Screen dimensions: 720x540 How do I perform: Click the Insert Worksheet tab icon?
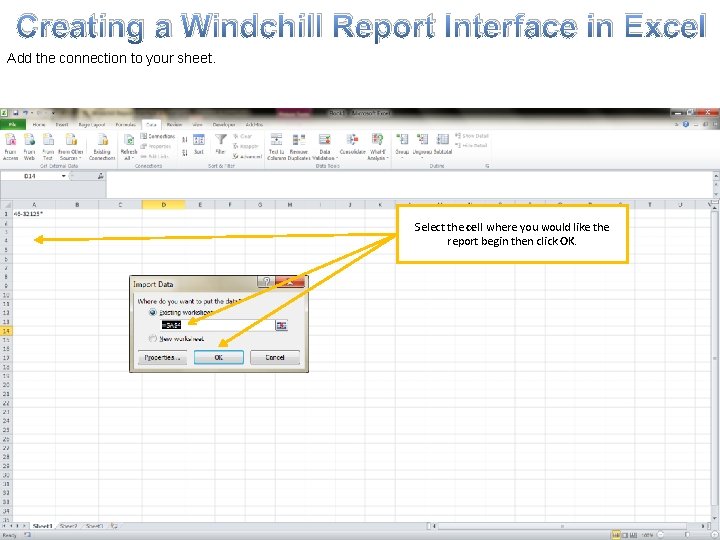pos(114,526)
